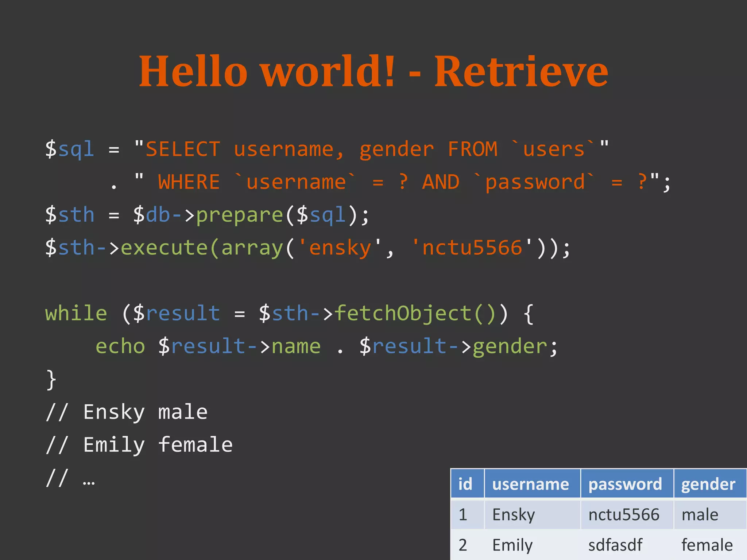Click table cell 'male'
Screen dimensions: 747x560
pos(710,514)
